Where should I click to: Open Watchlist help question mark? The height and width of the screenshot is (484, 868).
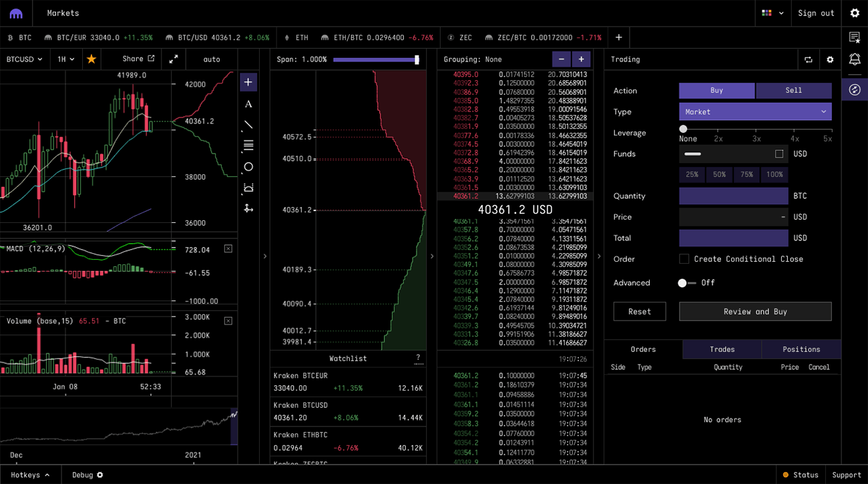pyautogui.click(x=418, y=358)
